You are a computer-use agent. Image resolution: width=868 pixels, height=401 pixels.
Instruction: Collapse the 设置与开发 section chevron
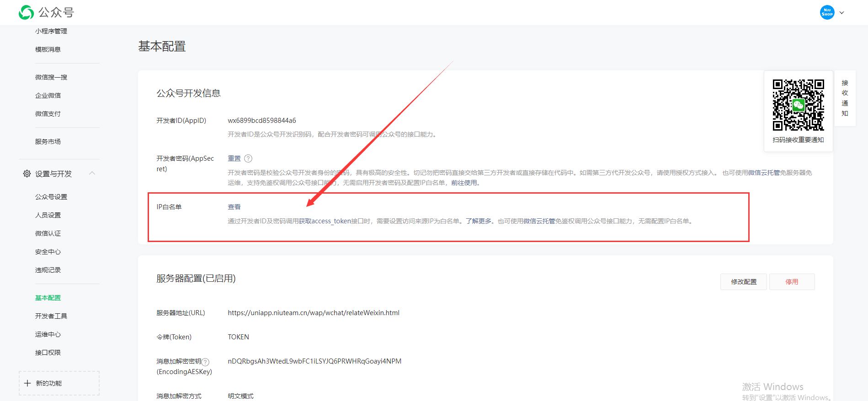(92, 173)
